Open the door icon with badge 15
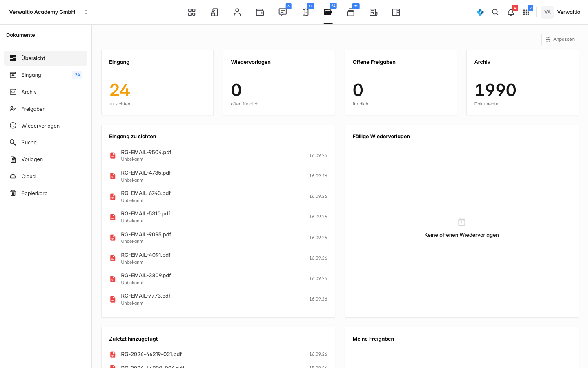Screen dimensions: 588x368 click(305, 12)
